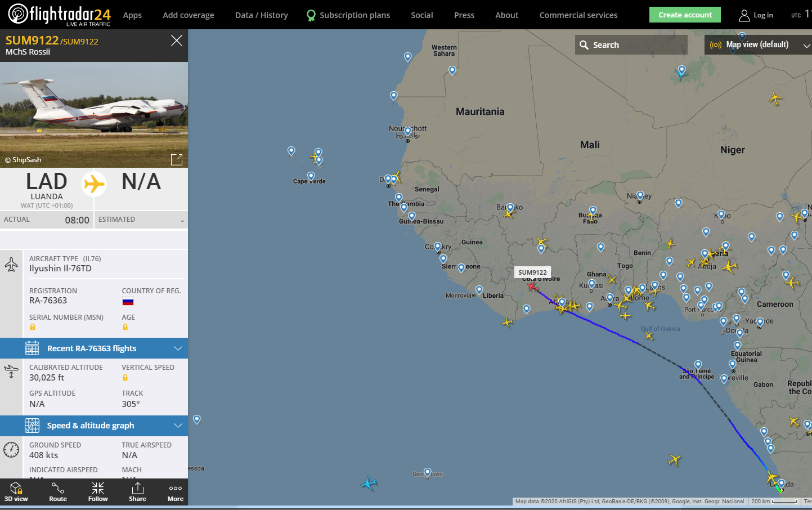Screen dimensions: 812x510
Task: Open the 3D view of the flight
Action: click(x=16, y=491)
